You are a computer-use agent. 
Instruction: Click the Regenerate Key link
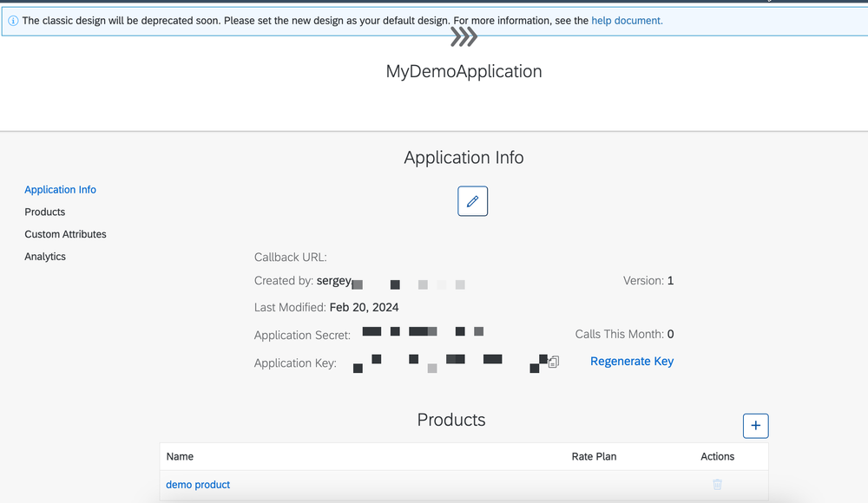tap(631, 361)
